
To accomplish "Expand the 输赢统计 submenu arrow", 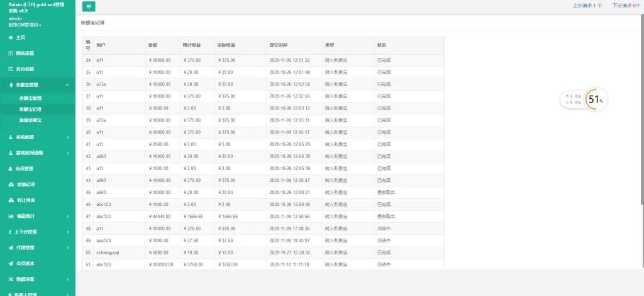I will pyautogui.click(x=67, y=216).
